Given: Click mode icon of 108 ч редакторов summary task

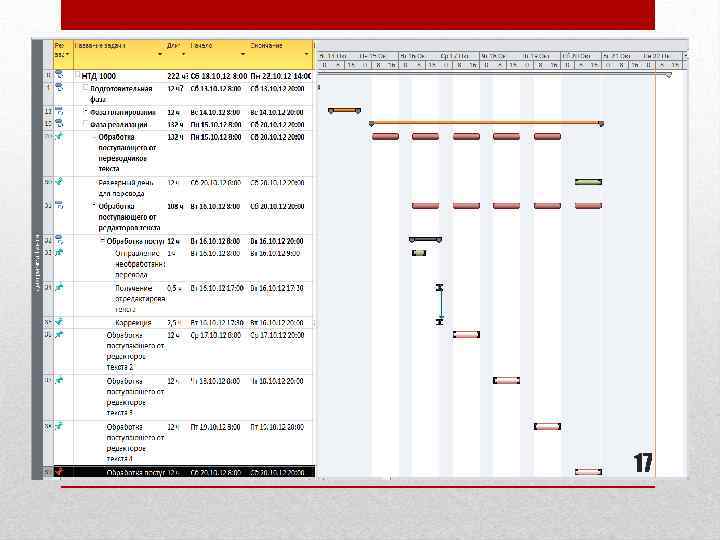Looking at the screenshot, I should [x=59, y=205].
